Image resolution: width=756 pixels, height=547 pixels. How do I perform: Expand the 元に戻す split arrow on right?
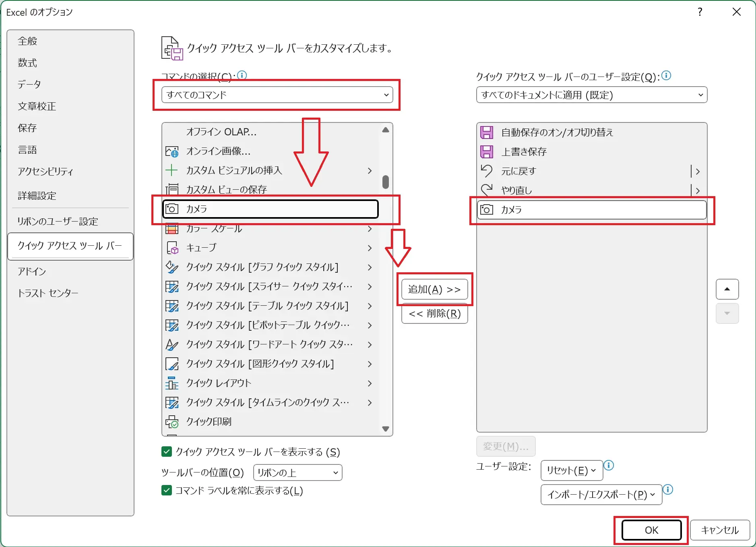coord(698,171)
